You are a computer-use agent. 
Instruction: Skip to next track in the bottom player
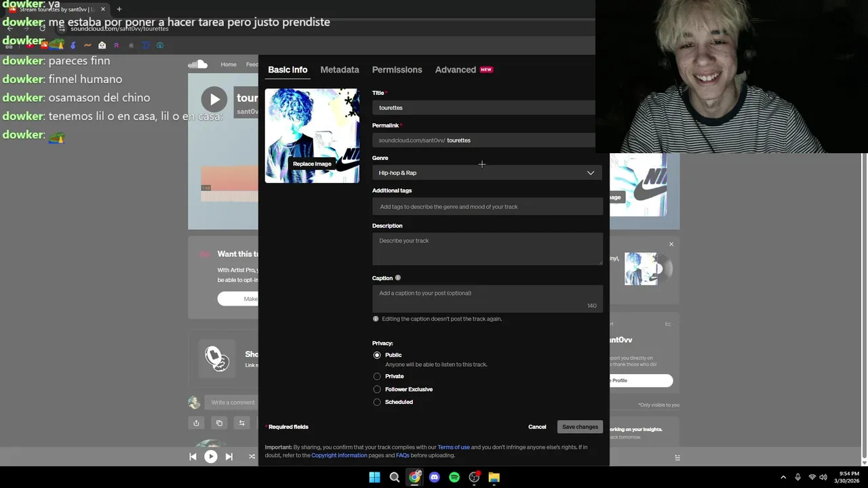point(229,457)
